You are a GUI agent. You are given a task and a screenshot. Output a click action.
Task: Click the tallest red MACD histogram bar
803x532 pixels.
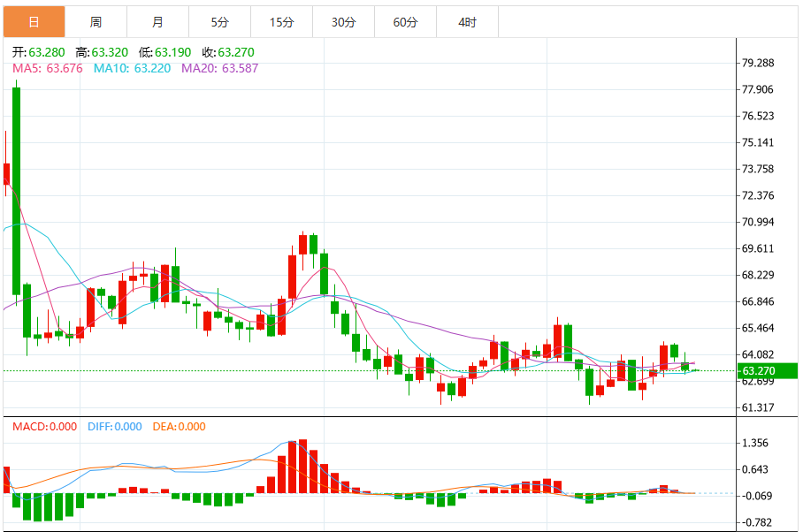[x=303, y=466]
